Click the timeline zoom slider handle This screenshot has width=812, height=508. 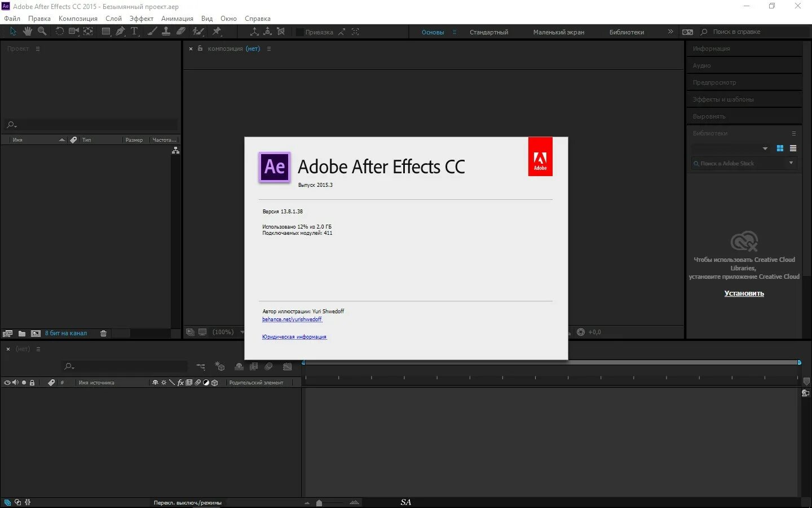coord(319,503)
